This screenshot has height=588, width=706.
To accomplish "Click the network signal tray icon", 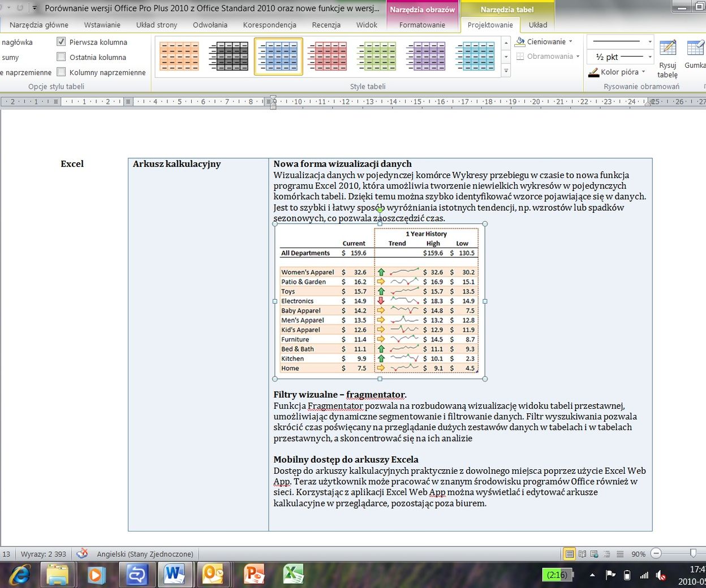I will coord(644,575).
